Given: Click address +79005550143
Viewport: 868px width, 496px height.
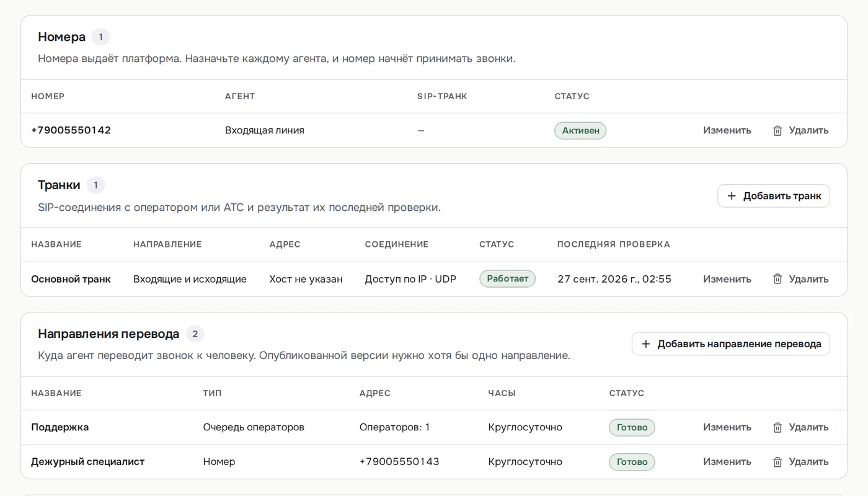Looking at the screenshot, I should click(399, 462).
